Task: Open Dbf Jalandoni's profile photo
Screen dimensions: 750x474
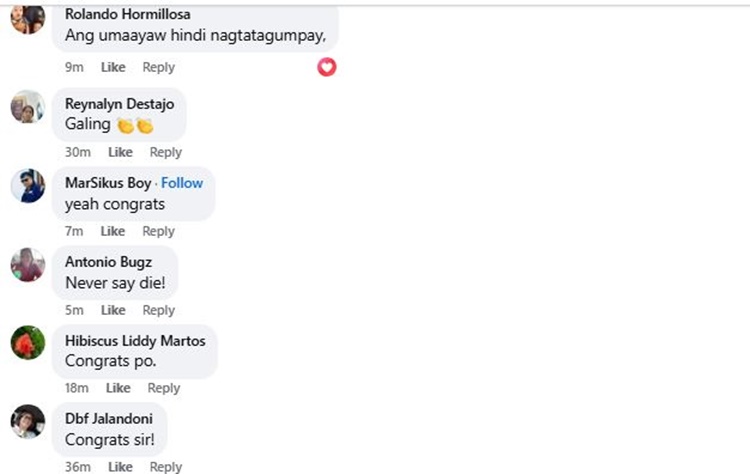Action: (28, 421)
